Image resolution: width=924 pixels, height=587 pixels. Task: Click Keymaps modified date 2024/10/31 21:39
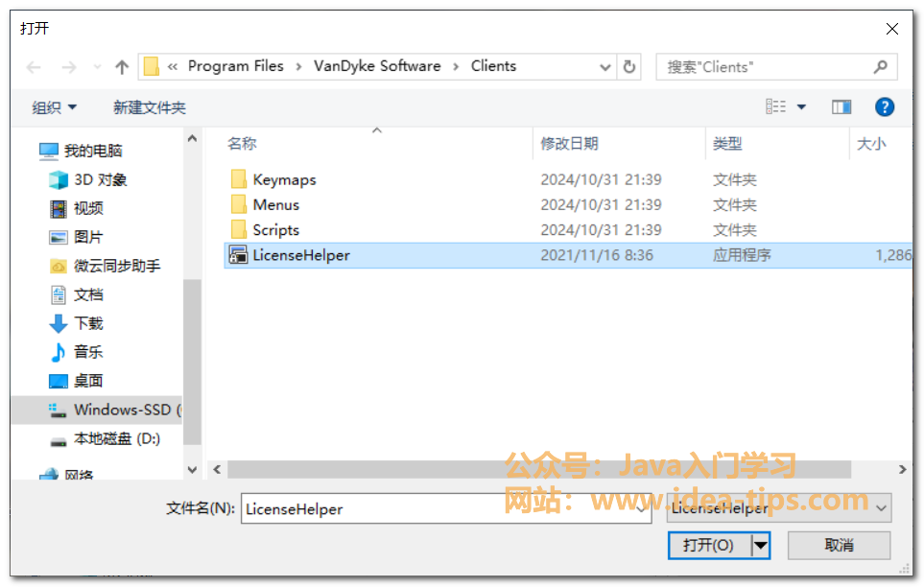click(601, 179)
